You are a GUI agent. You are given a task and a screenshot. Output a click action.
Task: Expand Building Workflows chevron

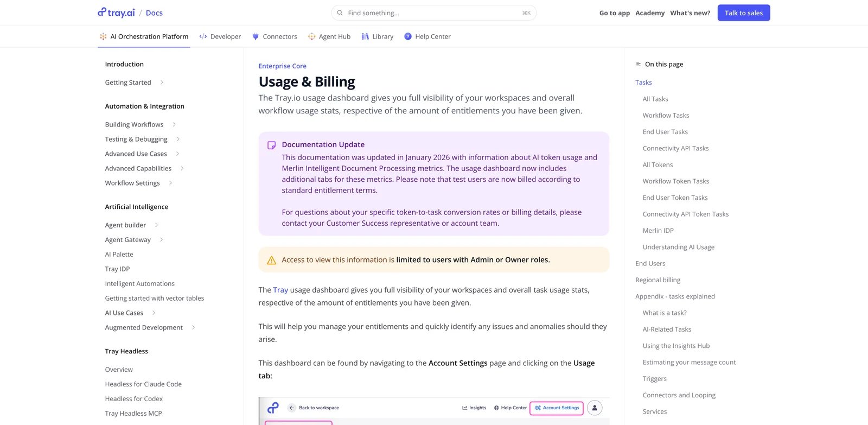coord(174,124)
